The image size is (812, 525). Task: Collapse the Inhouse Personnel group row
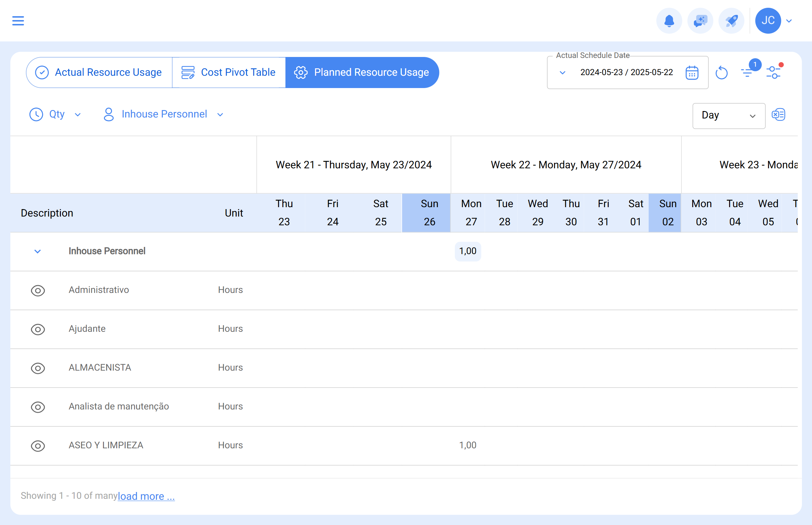point(38,251)
